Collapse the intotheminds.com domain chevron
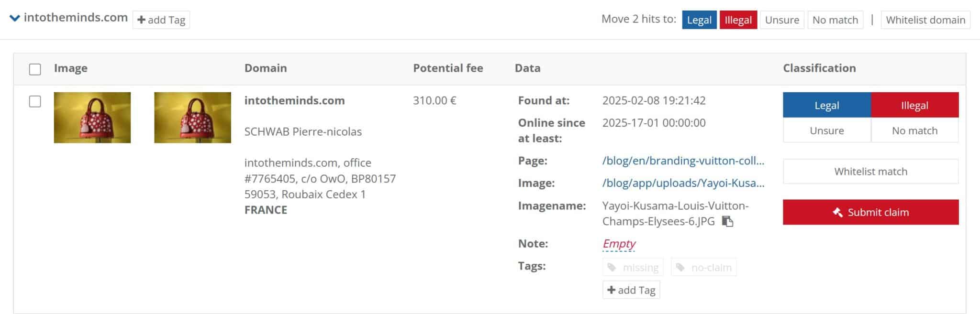The image size is (980, 314). (x=14, y=18)
